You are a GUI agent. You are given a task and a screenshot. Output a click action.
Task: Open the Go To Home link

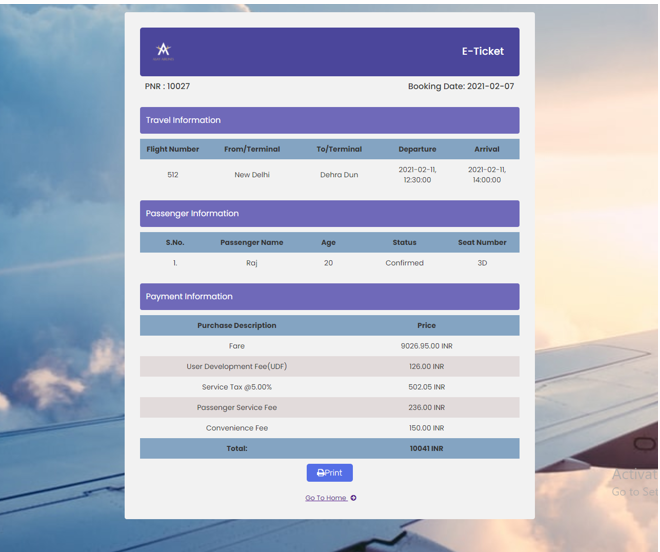(x=326, y=498)
